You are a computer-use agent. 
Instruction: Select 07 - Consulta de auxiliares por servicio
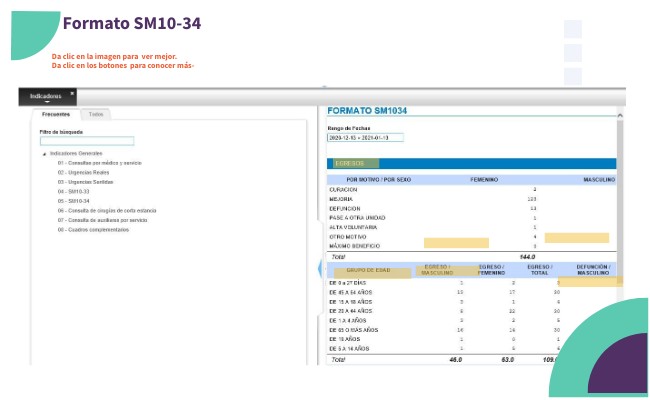point(102,220)
